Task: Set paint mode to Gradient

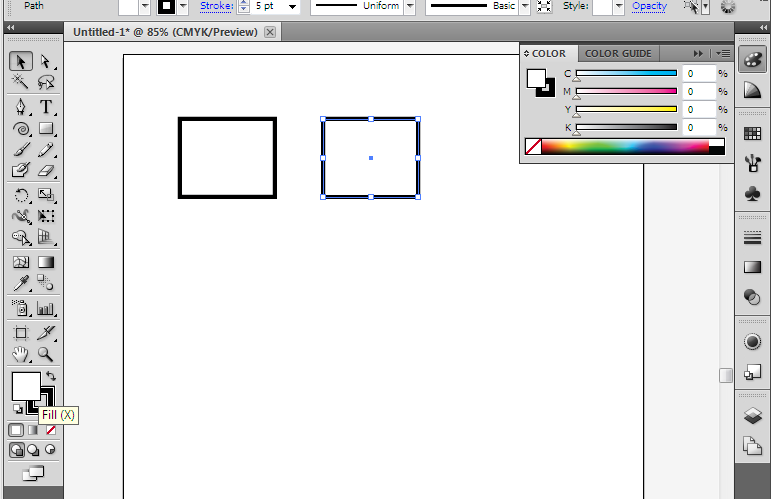Action: [33, 430]
